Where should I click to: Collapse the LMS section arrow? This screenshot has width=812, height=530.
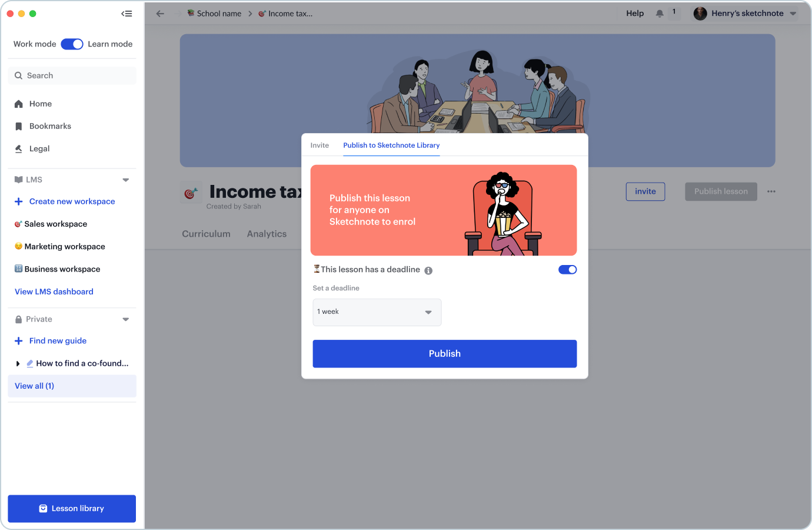click(x=125, y=180)
